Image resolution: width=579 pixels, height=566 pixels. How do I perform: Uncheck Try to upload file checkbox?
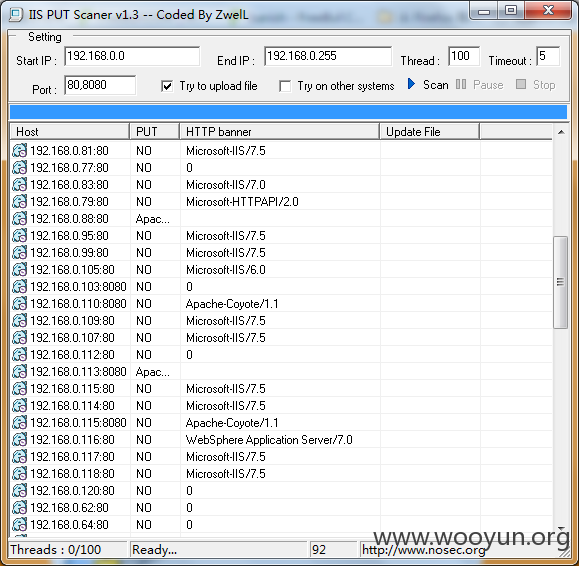pos(167,86)
